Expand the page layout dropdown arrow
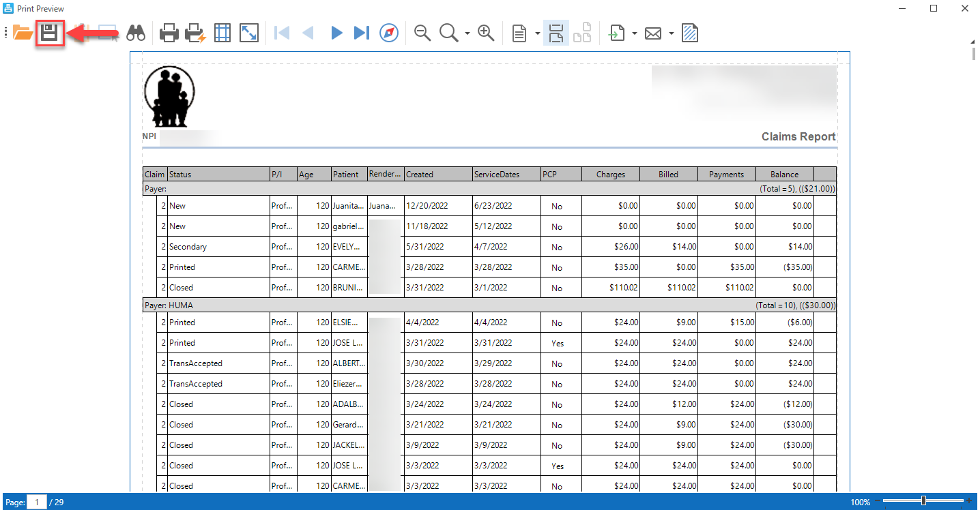The width and height of the screenshot is (980, 510). [x=538, y=33]
